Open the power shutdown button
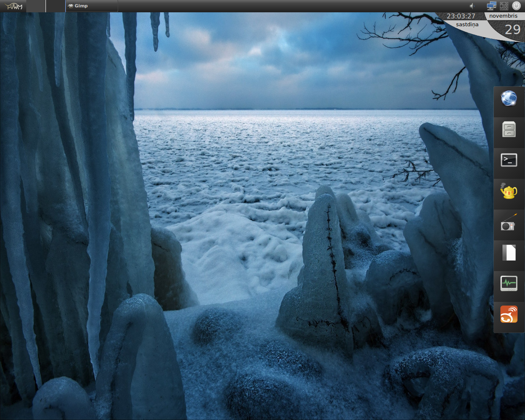 [516, 6]
